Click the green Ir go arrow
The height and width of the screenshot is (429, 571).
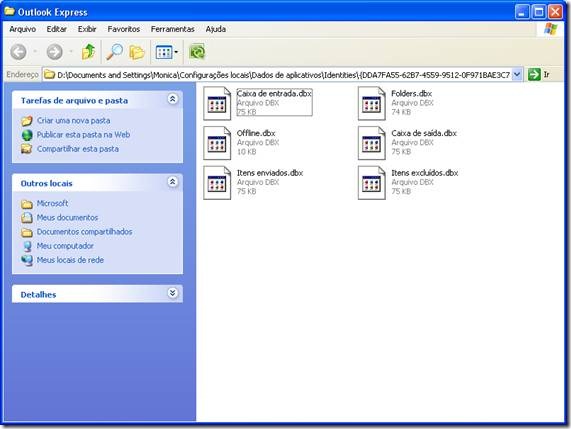[x=534, y=74]
